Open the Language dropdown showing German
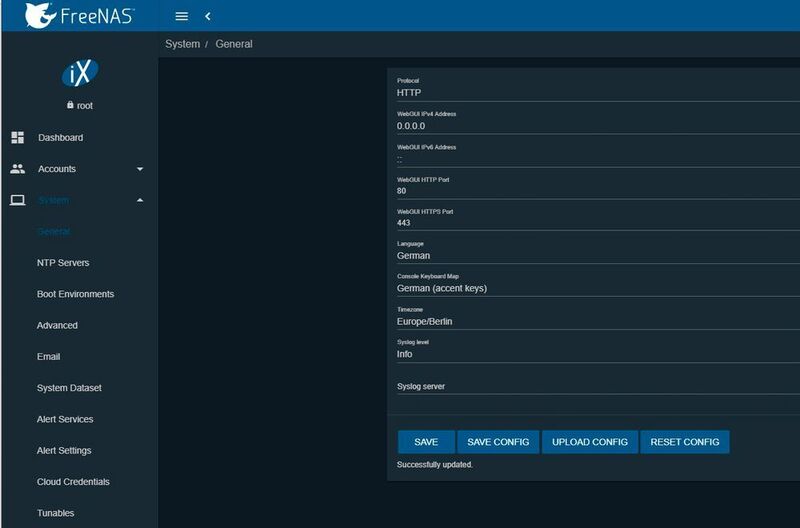800x528 pixels. click(x=598, y=256)
